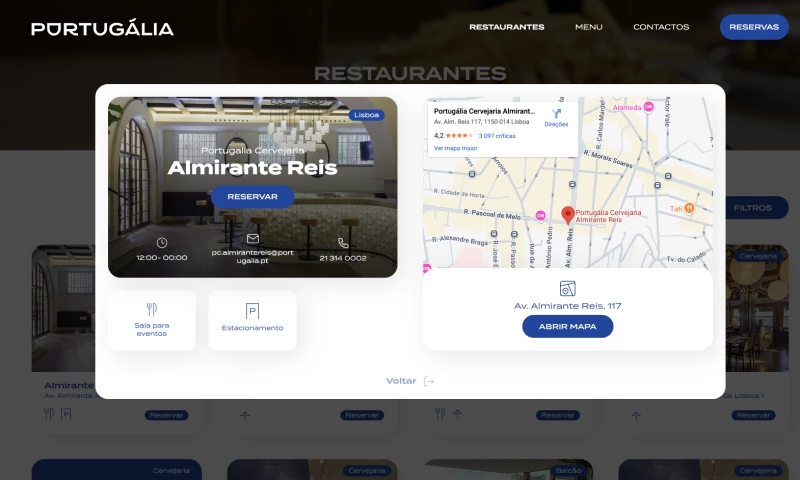Click Reservar on Almirante card in background
800x480 pixels.
coord(167,415)
